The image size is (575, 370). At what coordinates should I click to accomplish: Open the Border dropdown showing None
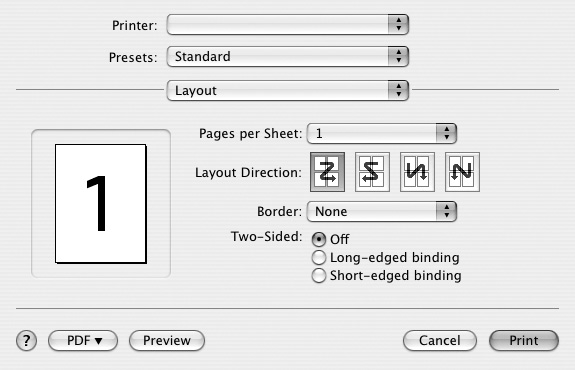click(382, 212)
